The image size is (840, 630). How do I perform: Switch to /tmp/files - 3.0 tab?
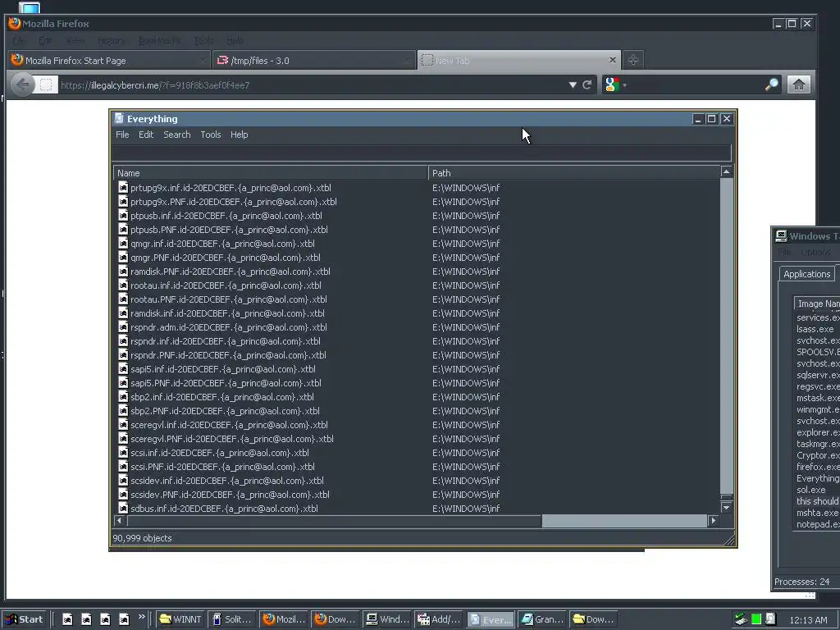click(x=314, y=61)
